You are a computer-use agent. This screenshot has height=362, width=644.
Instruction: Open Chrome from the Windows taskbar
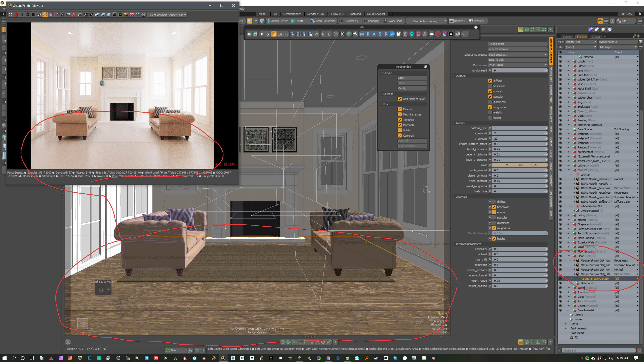328,358
